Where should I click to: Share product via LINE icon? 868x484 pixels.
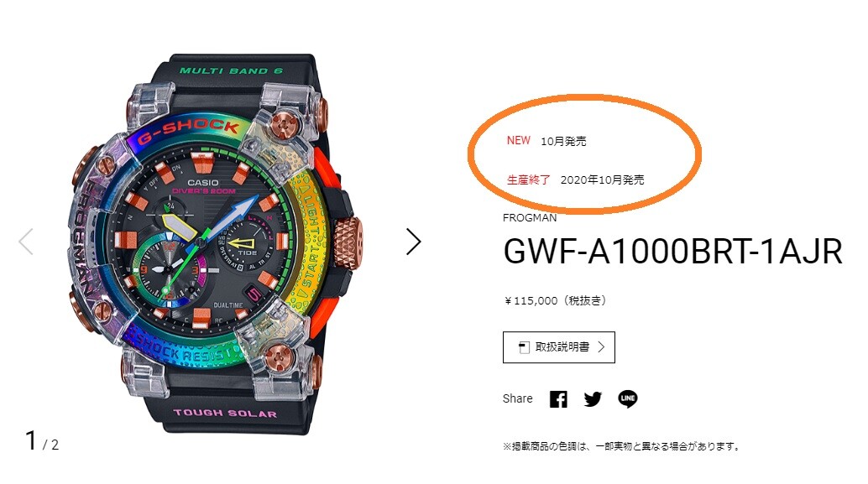point(628,398)
